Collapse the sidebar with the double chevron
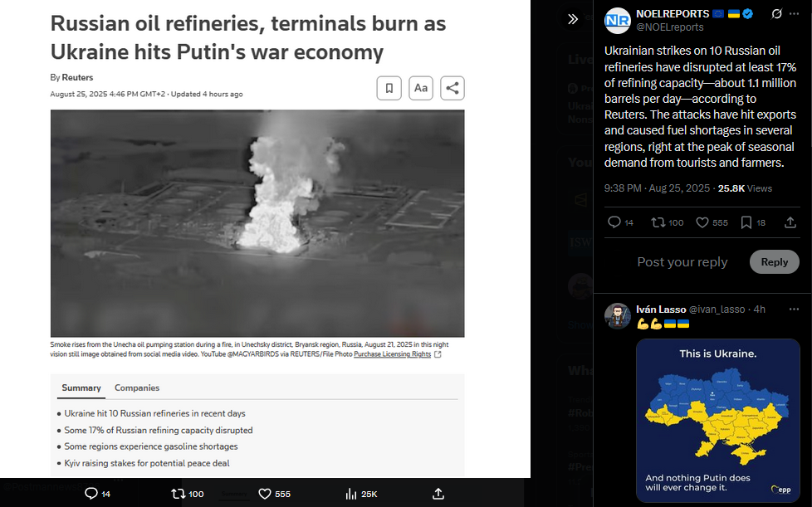The width and height of the screenshot is (812, 507). coord(573,19)
